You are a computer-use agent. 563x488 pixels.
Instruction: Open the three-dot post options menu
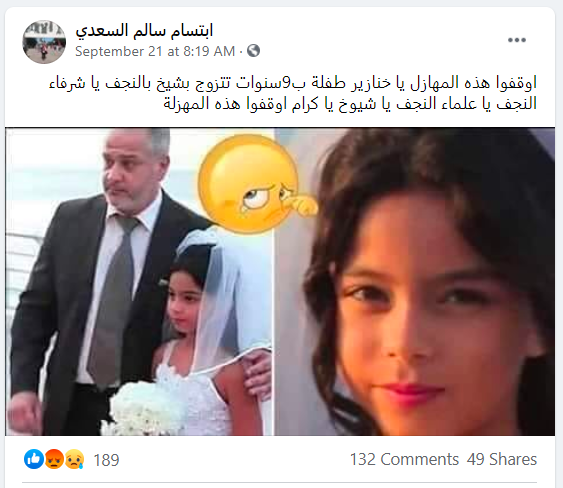pos(517,40)
